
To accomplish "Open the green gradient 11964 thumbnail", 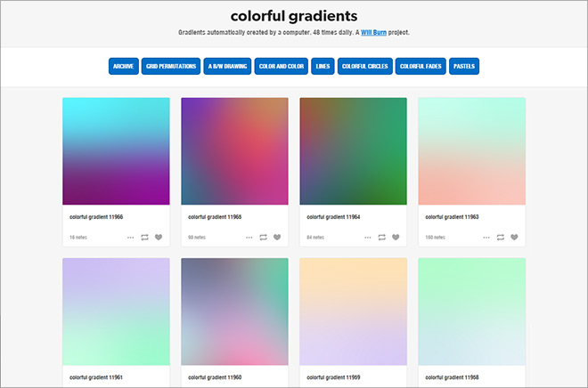I will pyautogui.click(x=353, y=151).
